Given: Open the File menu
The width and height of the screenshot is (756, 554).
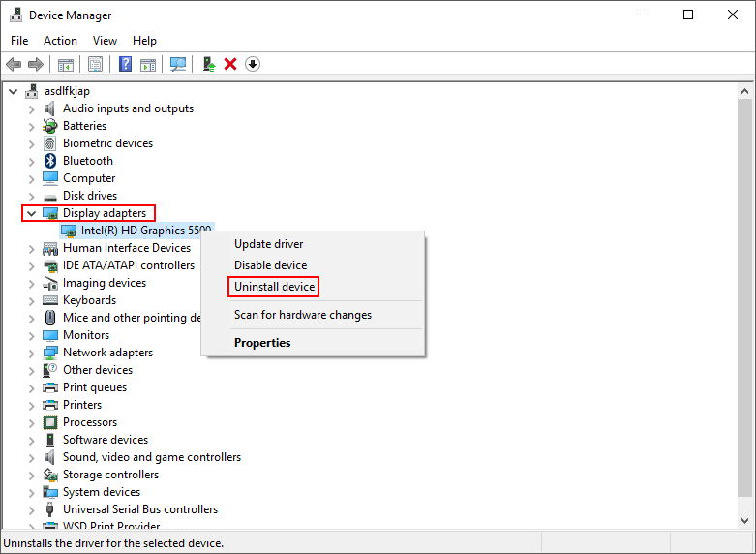Looking at the screenshot, I should point(19,41).
